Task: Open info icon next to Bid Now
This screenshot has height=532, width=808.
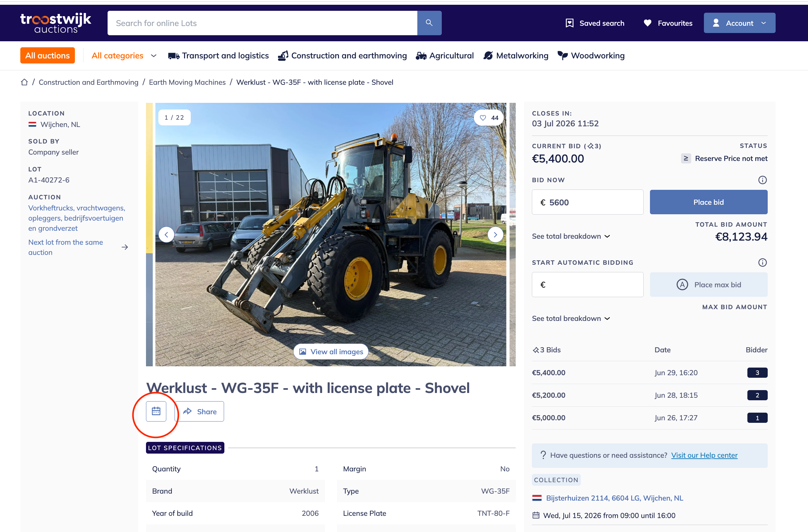Action: 763,180
